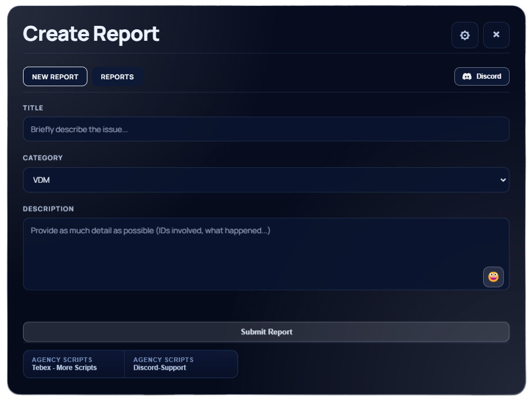Switch to the REPORTS tab
Screen dimensions: 532x409
117,77
